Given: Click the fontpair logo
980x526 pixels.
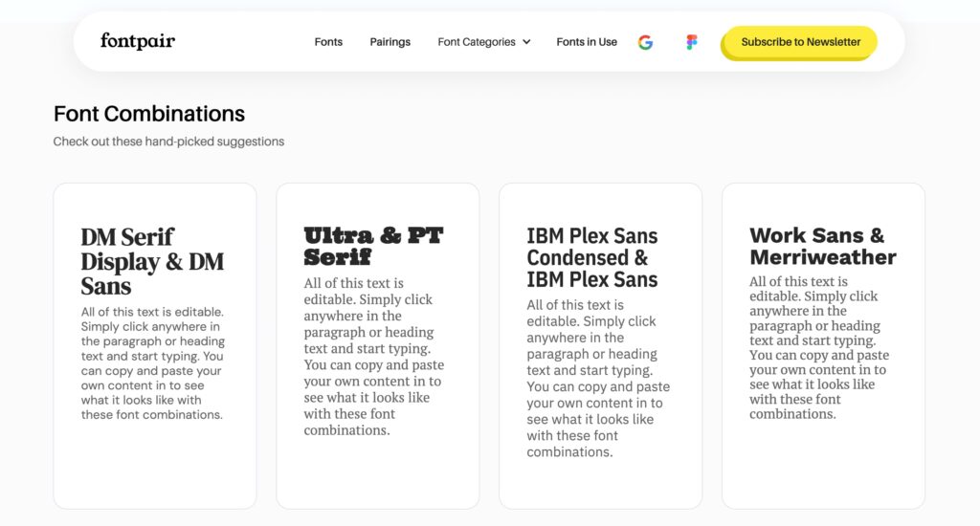Looking at the screenshot, I should tap(138, 41).
